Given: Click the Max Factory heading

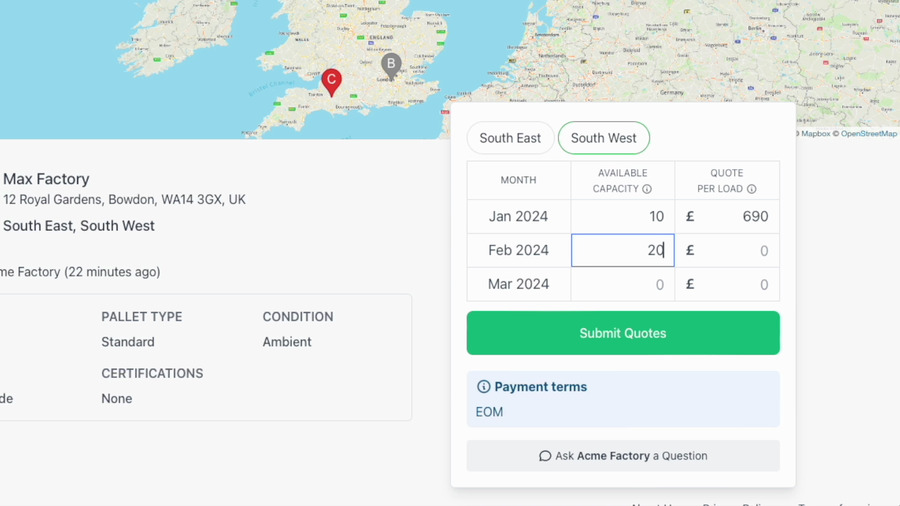Looking at the screenshot, I should (46, 179).
